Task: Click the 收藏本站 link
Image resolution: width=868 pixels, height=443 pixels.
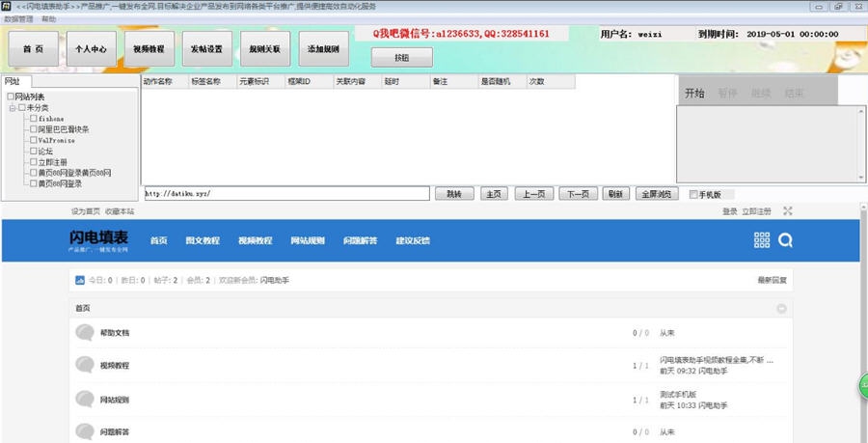Action: (120, 211)
